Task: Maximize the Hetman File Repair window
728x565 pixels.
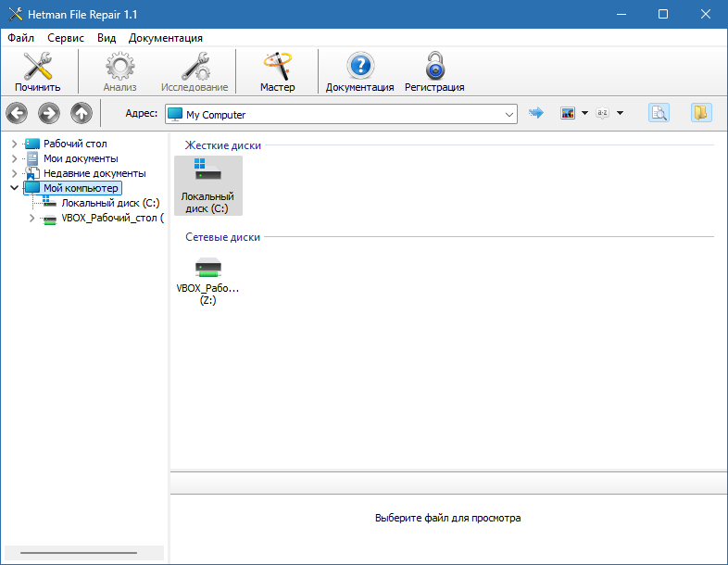Action: pos(663,15)
